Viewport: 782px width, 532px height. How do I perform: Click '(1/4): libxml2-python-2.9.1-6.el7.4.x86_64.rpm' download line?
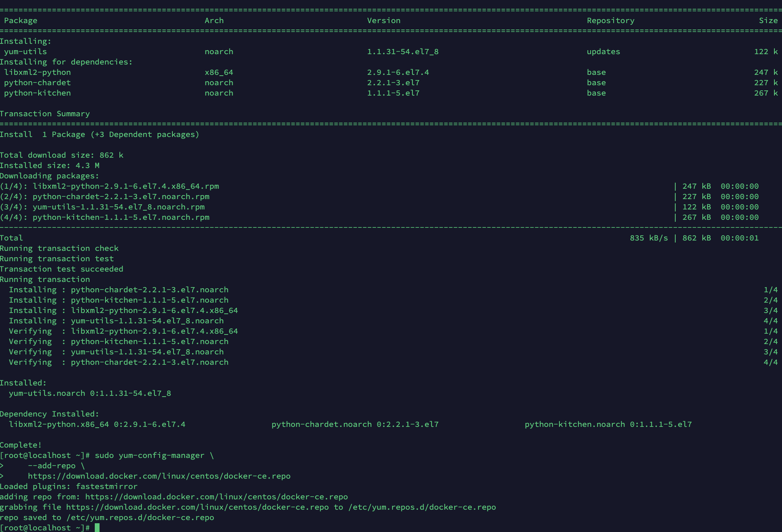pos(109,186)
